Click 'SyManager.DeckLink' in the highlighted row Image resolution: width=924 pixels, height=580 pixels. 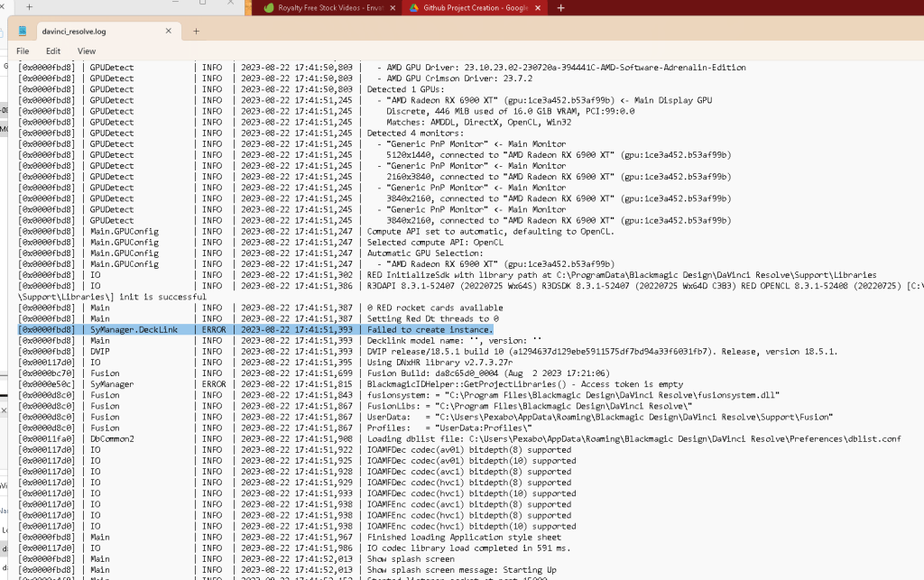134,330
